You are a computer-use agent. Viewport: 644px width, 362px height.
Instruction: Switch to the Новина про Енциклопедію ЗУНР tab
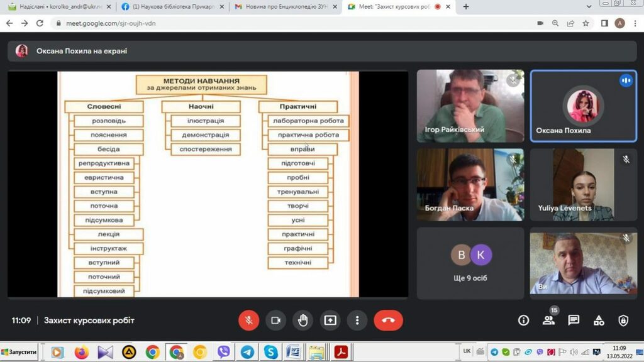tap(280, 7)
